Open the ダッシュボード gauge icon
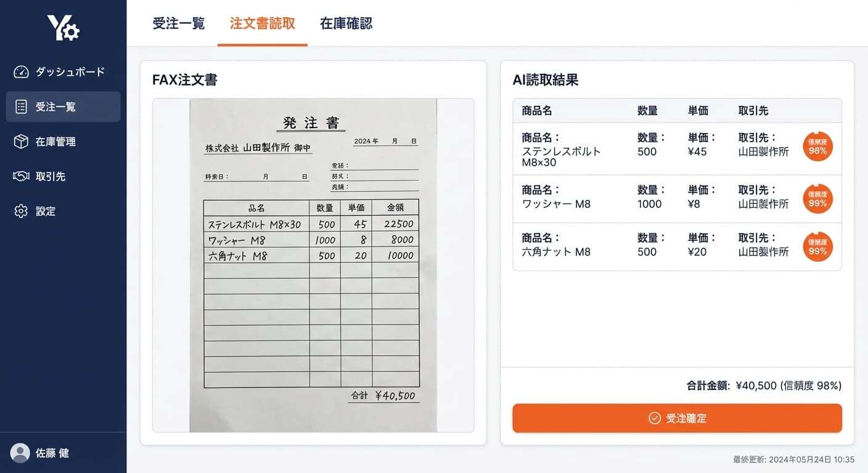868x473 pixels. click(21, 72)
